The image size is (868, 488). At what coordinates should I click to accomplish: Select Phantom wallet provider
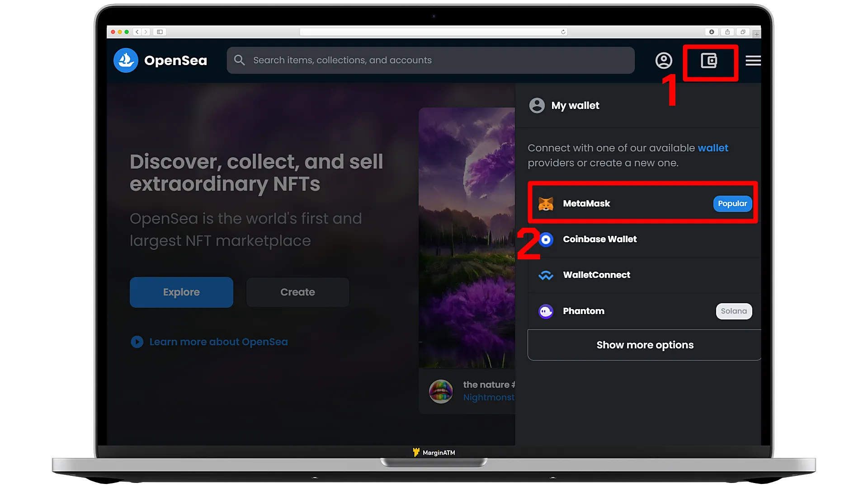tap(644, 311)
